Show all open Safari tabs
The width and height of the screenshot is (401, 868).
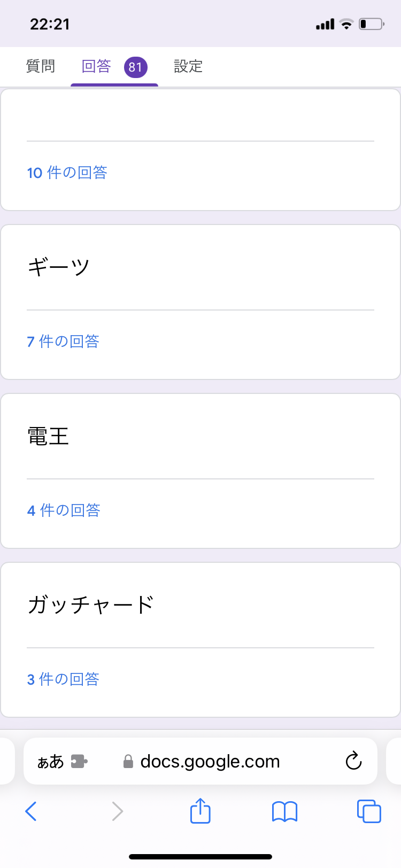(369, 811)
